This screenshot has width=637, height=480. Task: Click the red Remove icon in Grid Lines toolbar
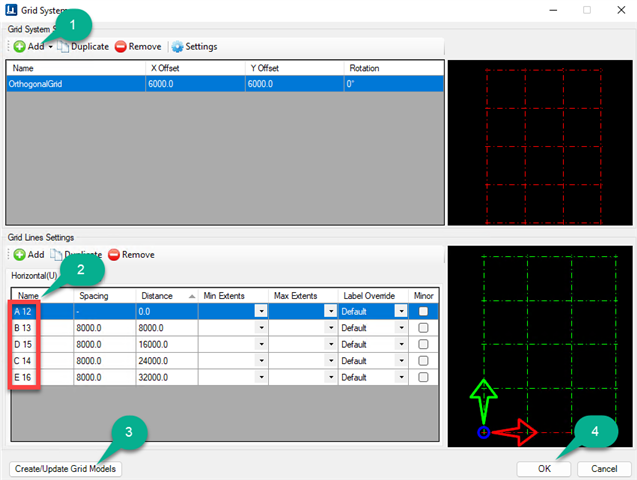[114, 255]
